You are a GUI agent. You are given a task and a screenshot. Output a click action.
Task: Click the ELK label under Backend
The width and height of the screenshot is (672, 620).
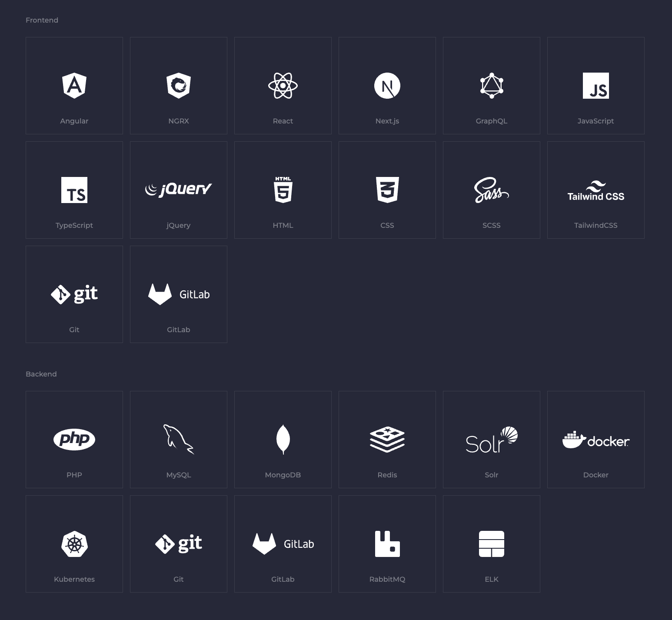click(x=492, y=579)
